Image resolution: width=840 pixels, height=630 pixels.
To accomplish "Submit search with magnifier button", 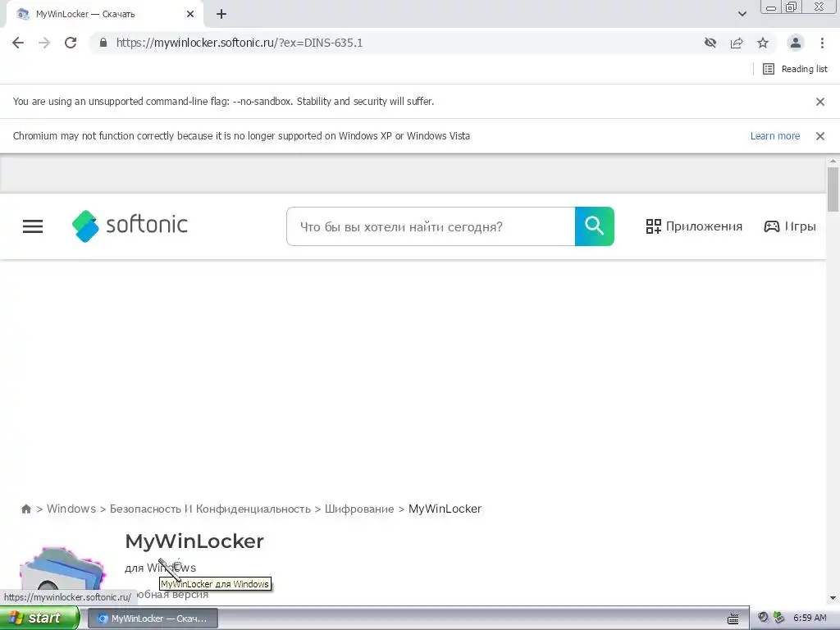I will pyautogui.click(x=594, y=226).
